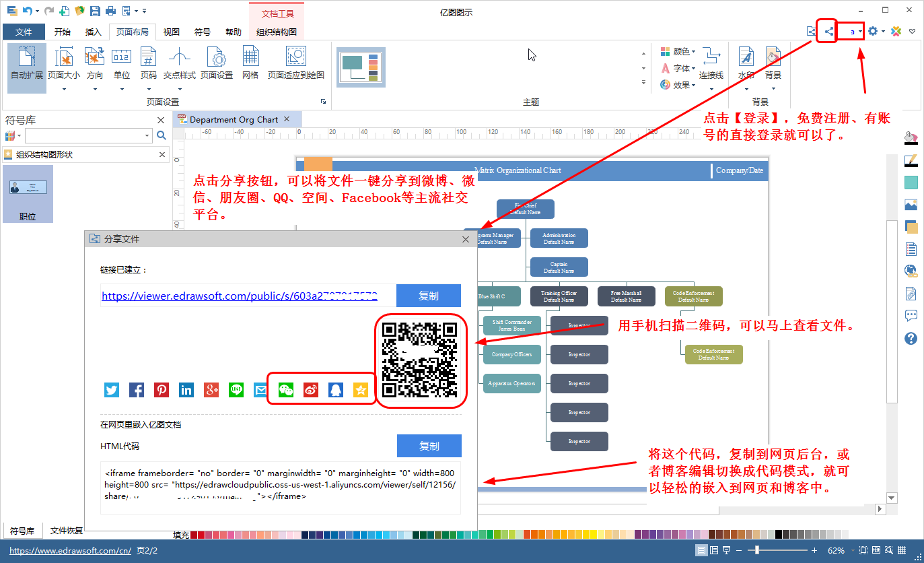Share to LINE icon
Screen dimensions: 924x563
coord(236,389)
